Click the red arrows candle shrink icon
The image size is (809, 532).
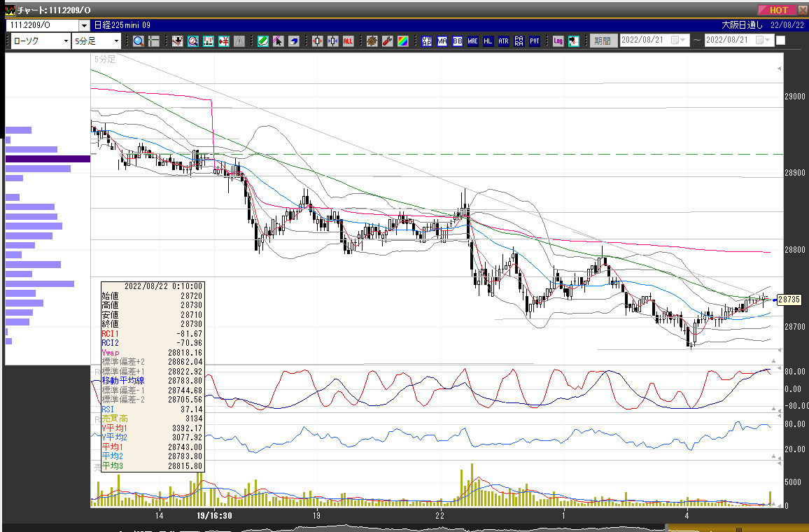(317, 41)
